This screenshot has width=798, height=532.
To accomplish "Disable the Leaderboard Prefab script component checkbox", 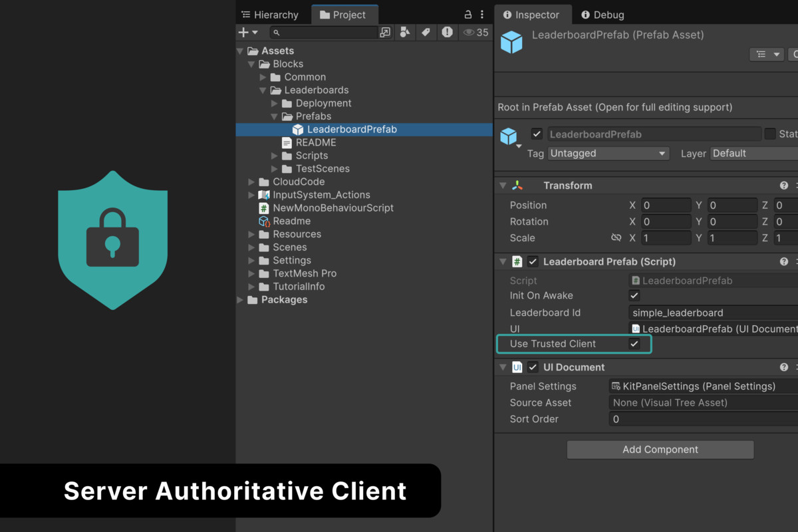I will [x=533, y=262].
